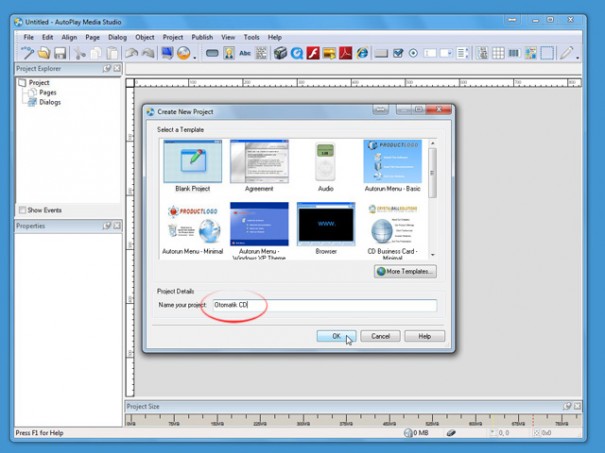
Task: Insert a ComboBox object from toolbar
Action: (446, 53)
